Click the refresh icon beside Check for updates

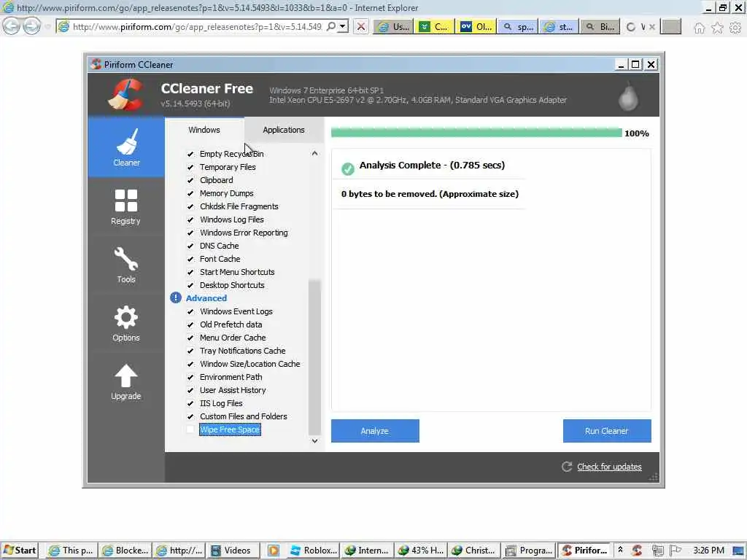point(566,467)
